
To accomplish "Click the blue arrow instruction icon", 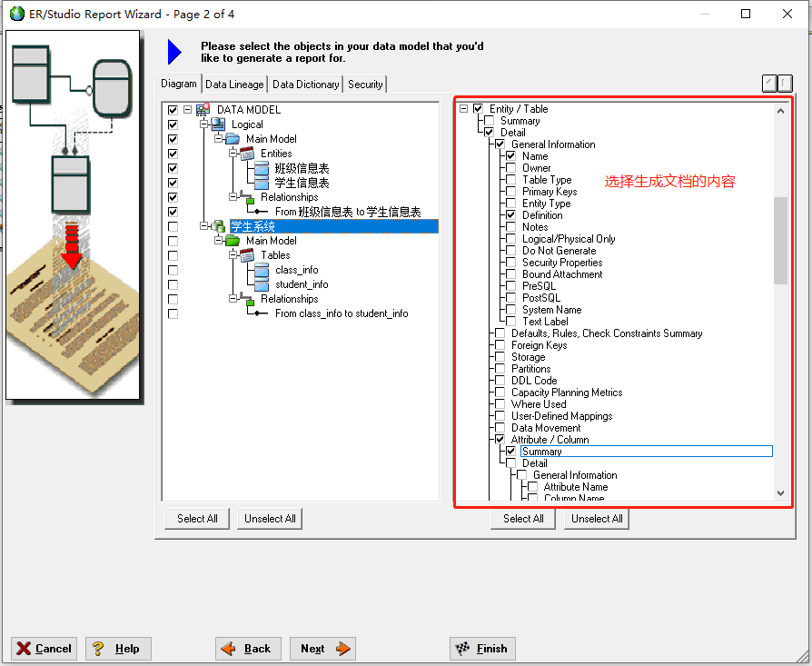I will point(174,53).
